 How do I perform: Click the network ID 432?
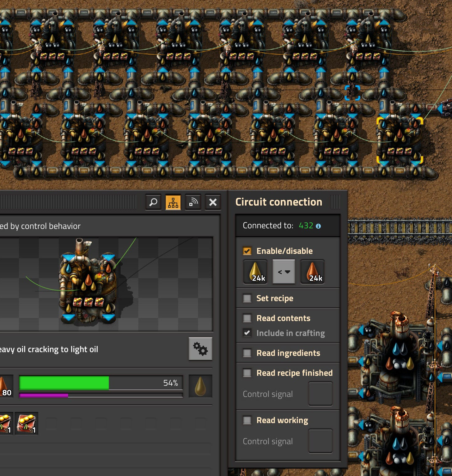tap(306, 226)
